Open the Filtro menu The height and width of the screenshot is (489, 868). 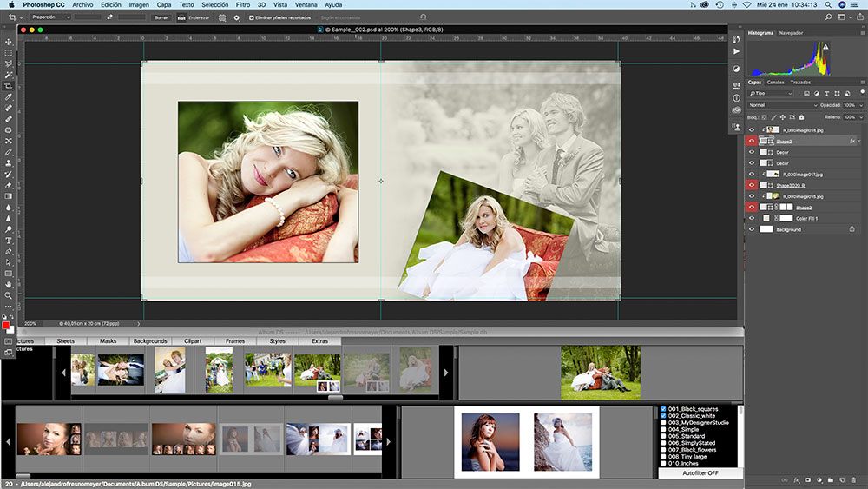pos(242,5)
